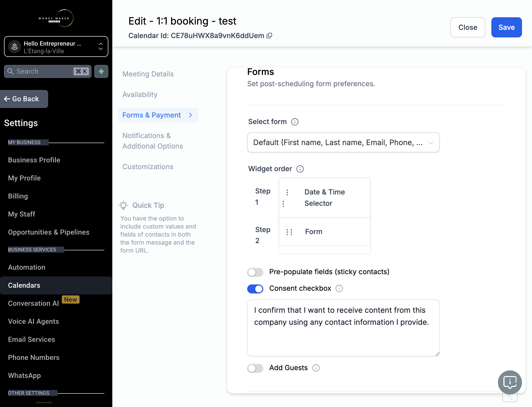Open Notifications & Additional Options tab
532x407 pixels.
click(153, 141)
